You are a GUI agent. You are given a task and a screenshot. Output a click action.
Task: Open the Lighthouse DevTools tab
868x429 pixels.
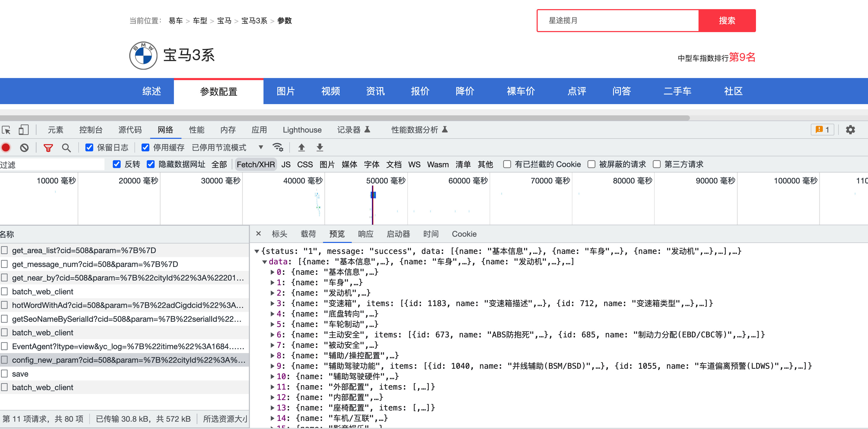[x=302, y=130]
